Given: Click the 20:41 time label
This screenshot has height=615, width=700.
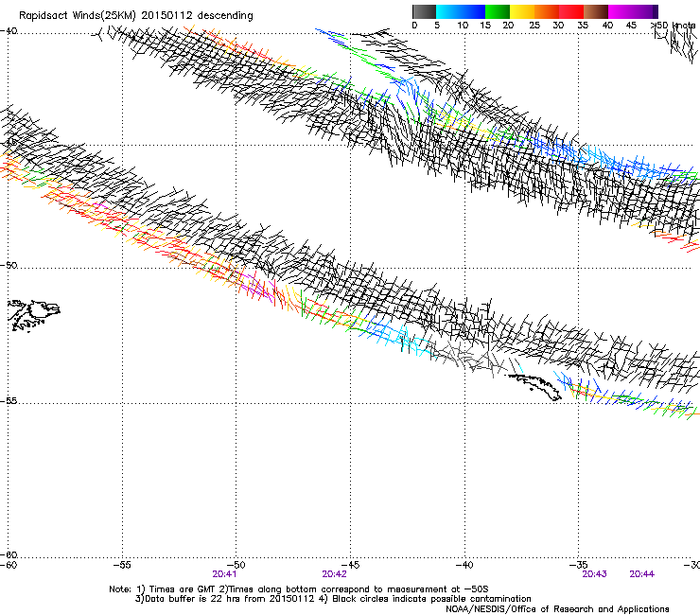Looking at the screenshot, I should (224, 574).
